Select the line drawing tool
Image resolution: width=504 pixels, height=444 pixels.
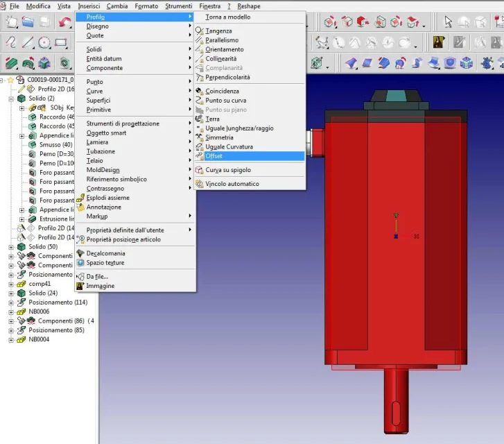point(27,42)
